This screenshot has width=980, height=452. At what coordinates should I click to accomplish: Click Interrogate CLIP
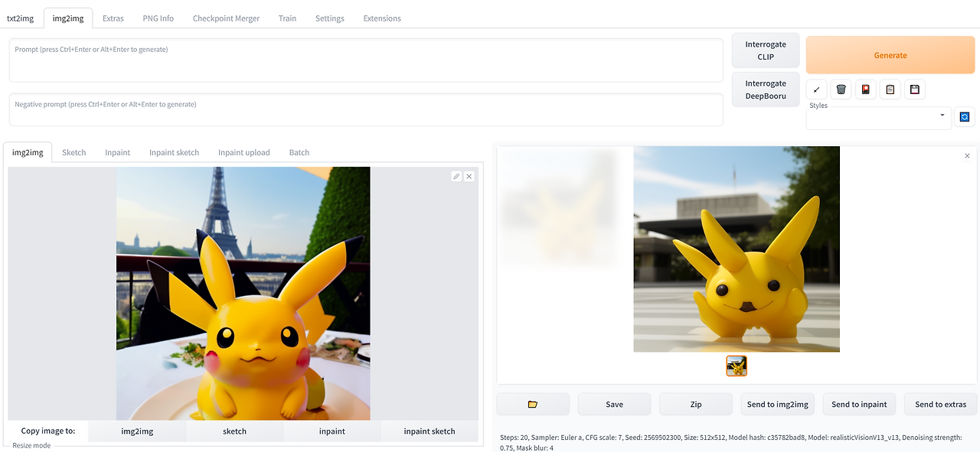pos(766,50)
